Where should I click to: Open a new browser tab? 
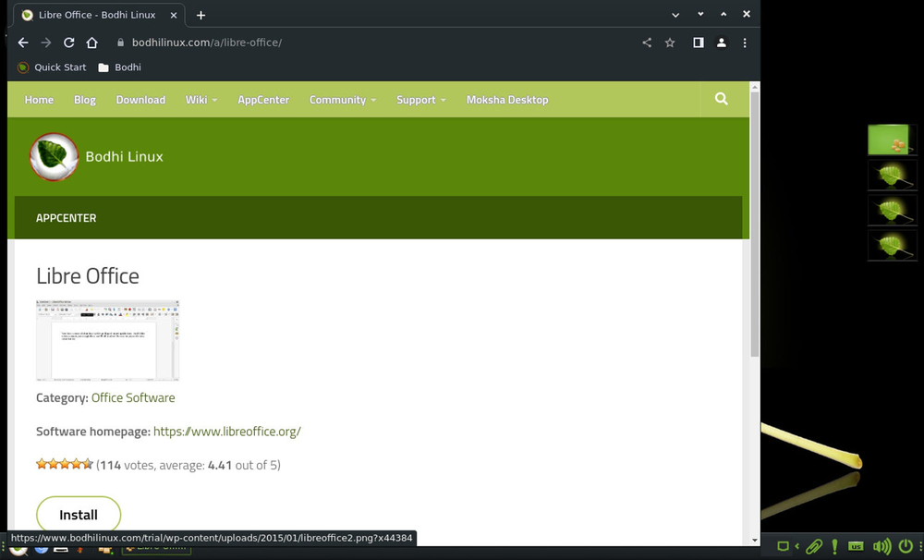point(201,15)
